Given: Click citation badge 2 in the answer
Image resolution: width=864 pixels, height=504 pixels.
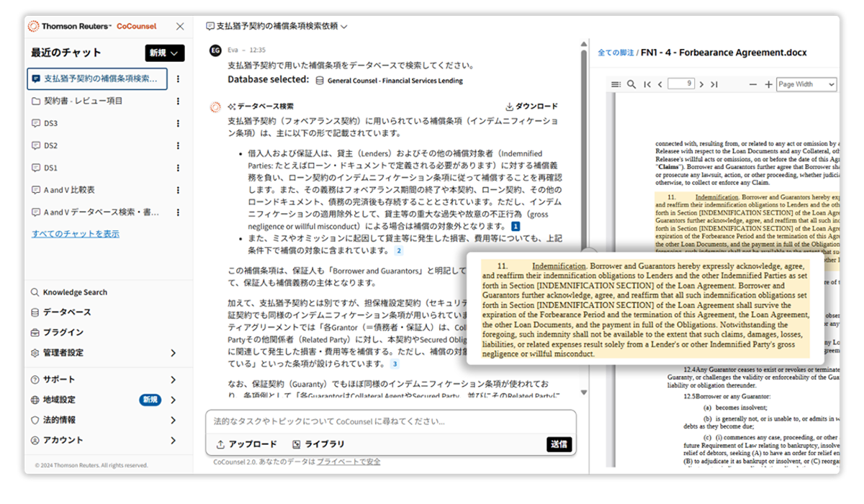Looking at the screenshot, I should point(399,250).
